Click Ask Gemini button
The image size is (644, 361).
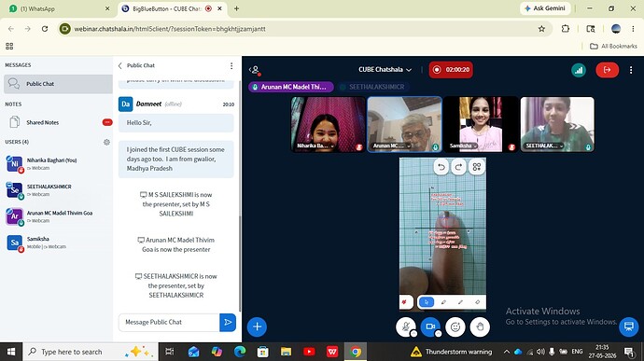pyautogui.click(x=545, y=8)
